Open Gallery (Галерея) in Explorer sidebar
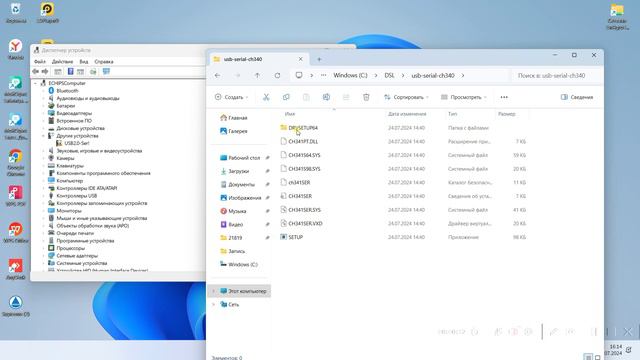The width and height of the screenshot is (640, 360). click(233, 131)
